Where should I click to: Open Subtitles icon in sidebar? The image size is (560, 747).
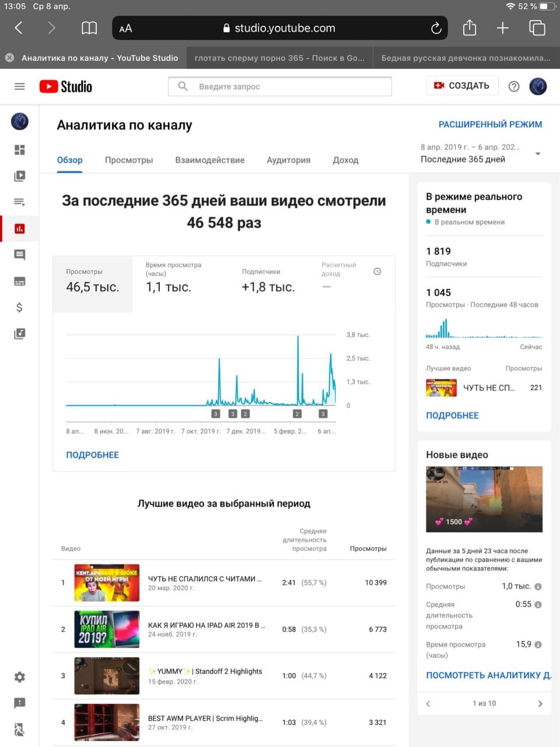(x=20, y=281)
